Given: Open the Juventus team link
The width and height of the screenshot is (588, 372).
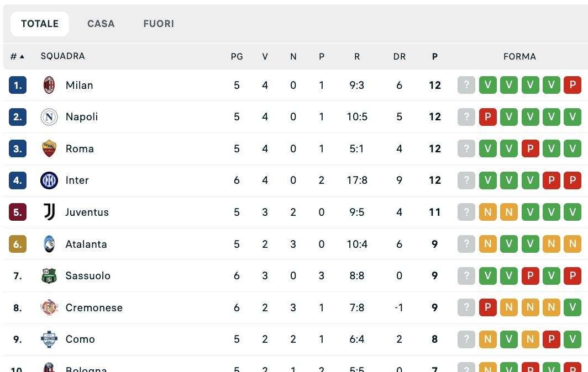Looking at the screenshot, I should pos(87,212).
